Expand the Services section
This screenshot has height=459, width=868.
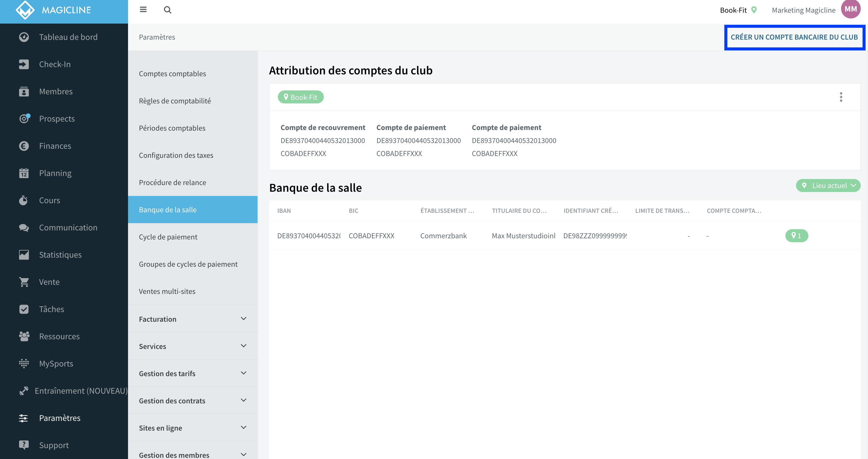click(x=193, y=346)
